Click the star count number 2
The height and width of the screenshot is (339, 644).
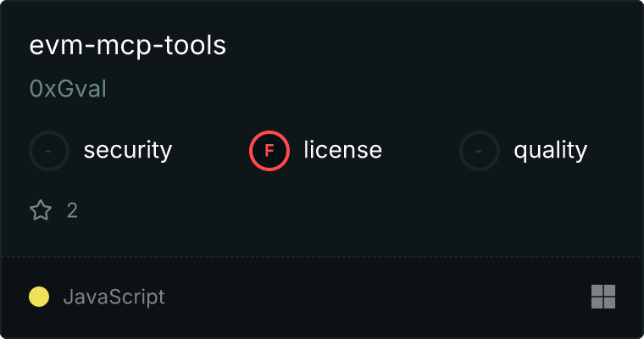pyautogui.click(x=72, y=211)
